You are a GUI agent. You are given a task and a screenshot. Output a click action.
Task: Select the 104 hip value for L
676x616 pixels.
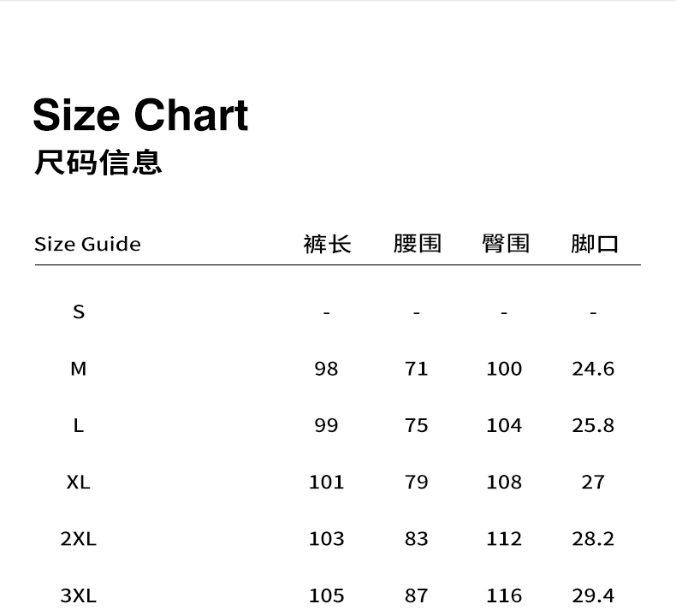[x=504, y=425]
